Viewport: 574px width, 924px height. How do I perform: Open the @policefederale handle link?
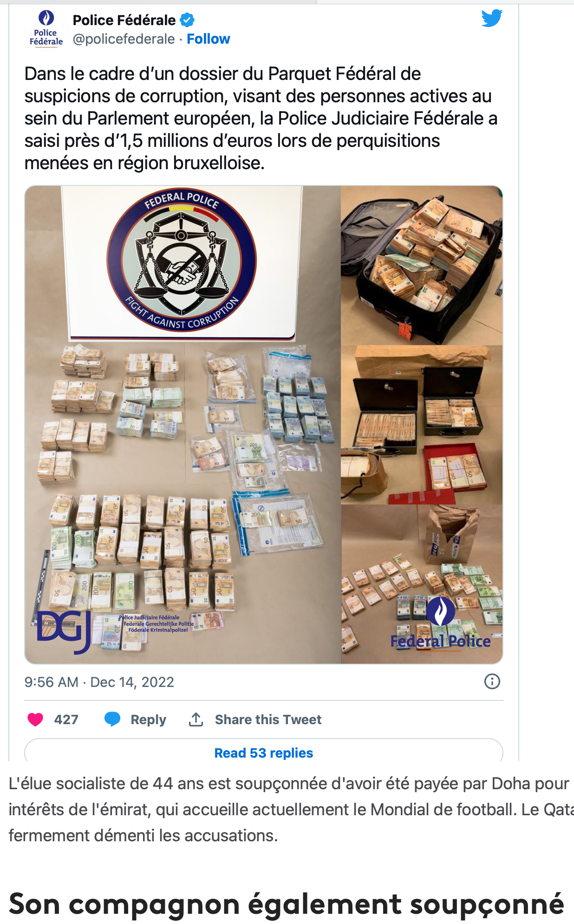tap(124, 39)
